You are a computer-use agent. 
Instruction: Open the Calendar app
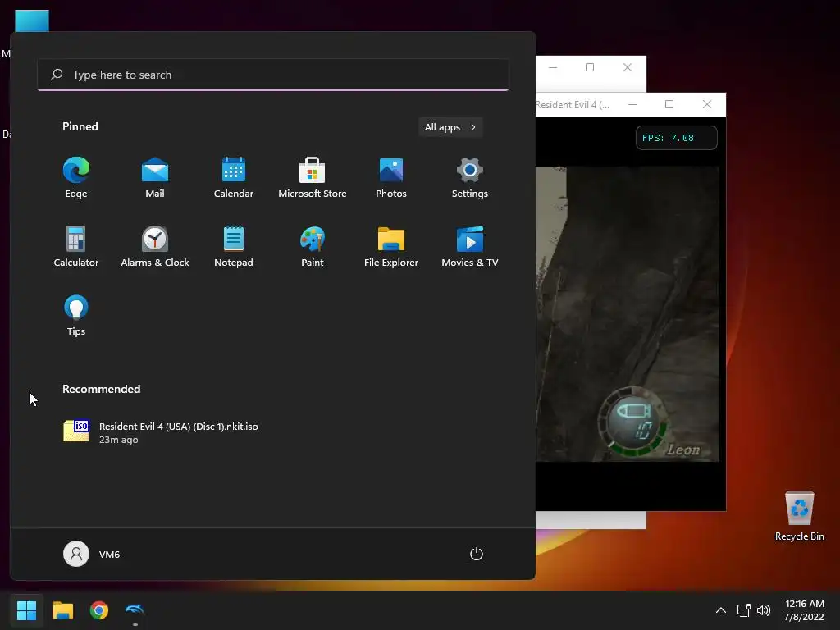click(234, 177)
